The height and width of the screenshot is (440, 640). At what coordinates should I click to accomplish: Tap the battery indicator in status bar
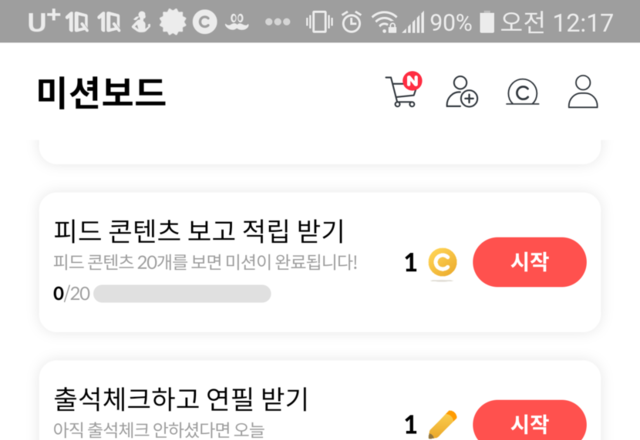point(487,22)
